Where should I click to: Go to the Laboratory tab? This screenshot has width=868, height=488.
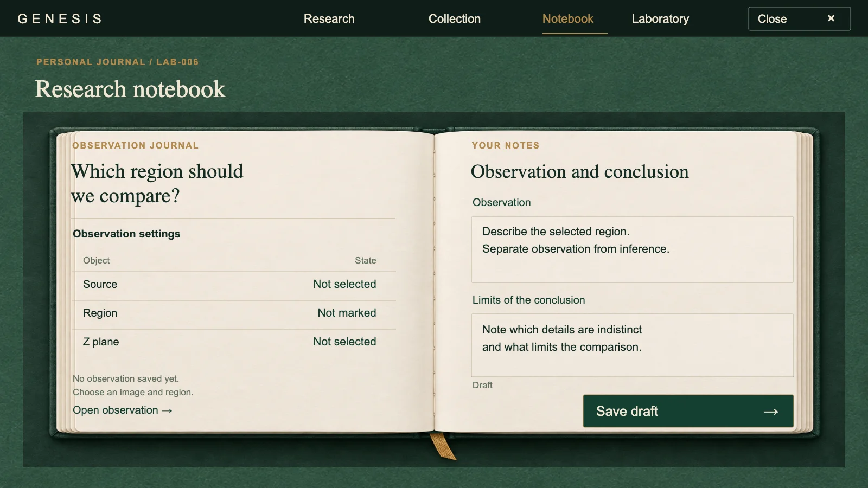[660, 19]
